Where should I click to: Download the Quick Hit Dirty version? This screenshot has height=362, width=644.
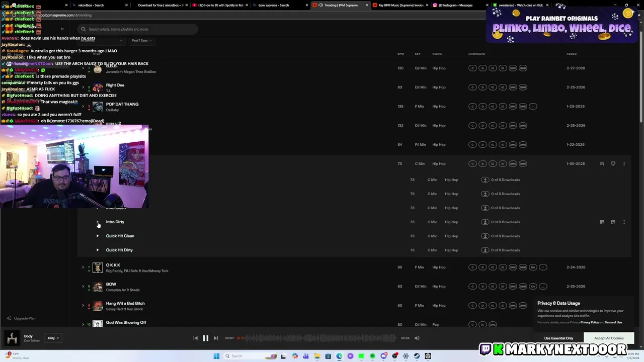[485, 250]
